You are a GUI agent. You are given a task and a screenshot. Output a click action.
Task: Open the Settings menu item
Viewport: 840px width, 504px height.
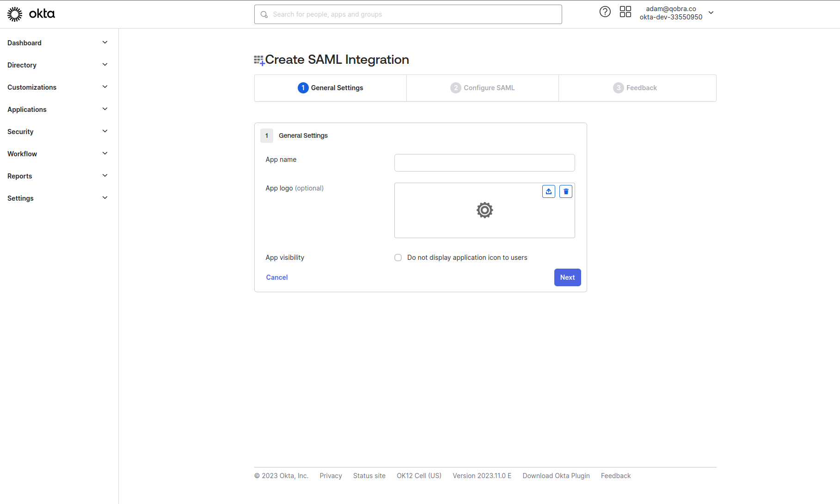click(x=20, y=198)
